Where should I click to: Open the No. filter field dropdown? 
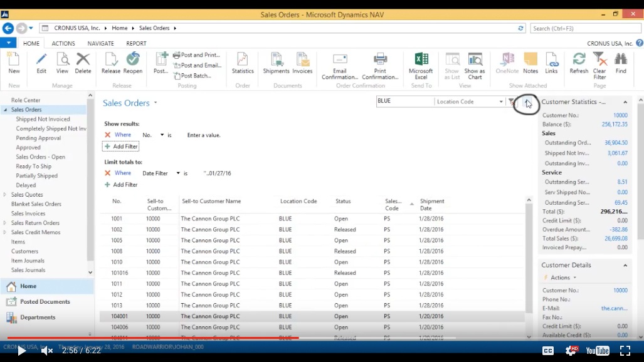[x=162, y=135]
